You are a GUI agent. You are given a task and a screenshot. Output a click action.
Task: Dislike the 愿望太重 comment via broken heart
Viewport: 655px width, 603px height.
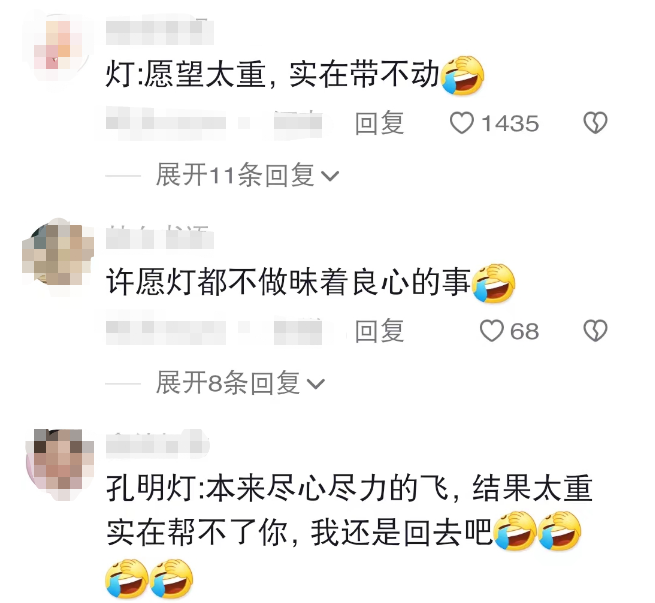click(595, 123)
